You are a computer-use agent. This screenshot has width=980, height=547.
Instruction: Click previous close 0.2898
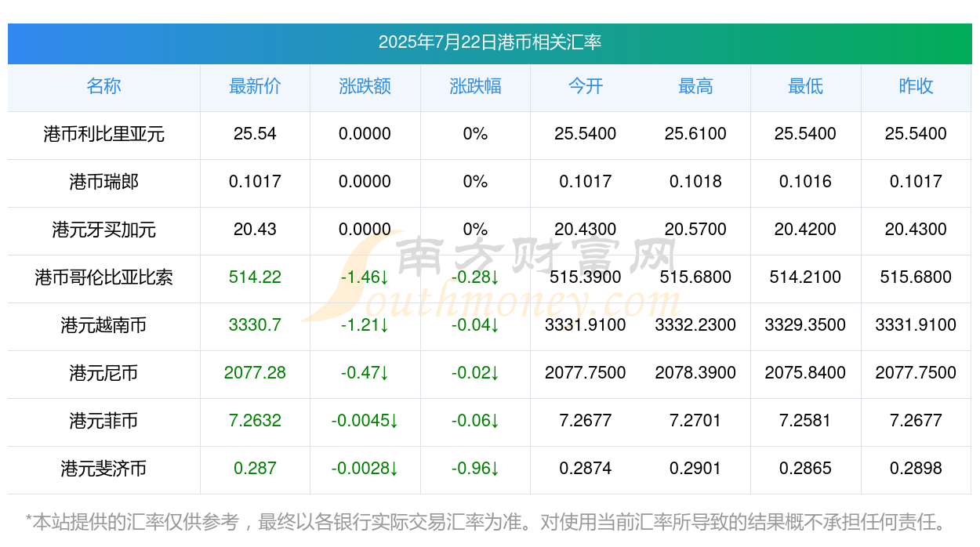916,469
